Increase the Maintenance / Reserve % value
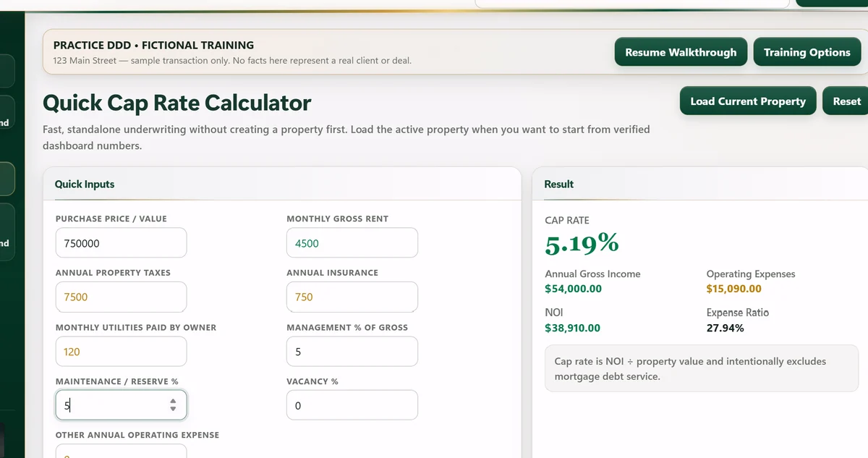This screenshot has width=868, height=458. coord(173,401)
